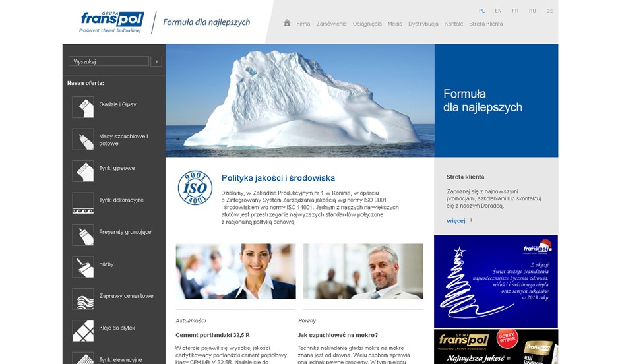Open Masy szpachlowe i gotowe category
The height and width of the screenshot is (364, 620).
point(123,140)
